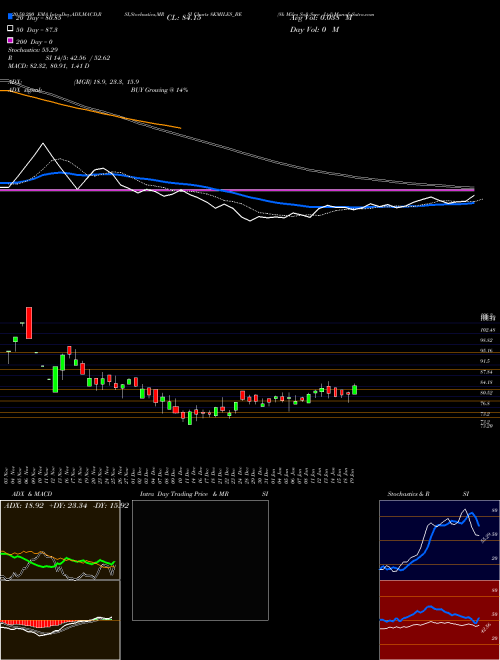Image resolution: width=500 pixels, height=660 pixels.
Task: Click the MACD histogram panel
Action: (x=60, y=620)
